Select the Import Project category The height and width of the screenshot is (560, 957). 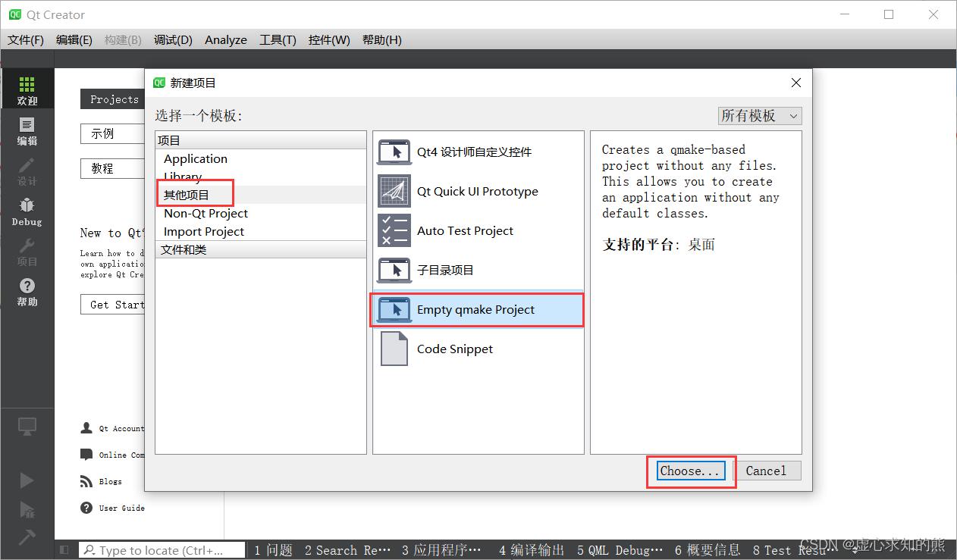pyautogui.click(x=261, y=231)
